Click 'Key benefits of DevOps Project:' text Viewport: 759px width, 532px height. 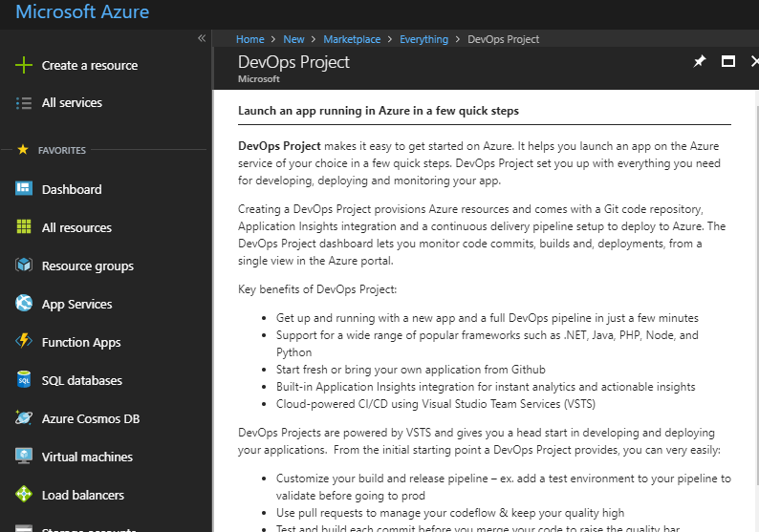(x=317, y=289)
